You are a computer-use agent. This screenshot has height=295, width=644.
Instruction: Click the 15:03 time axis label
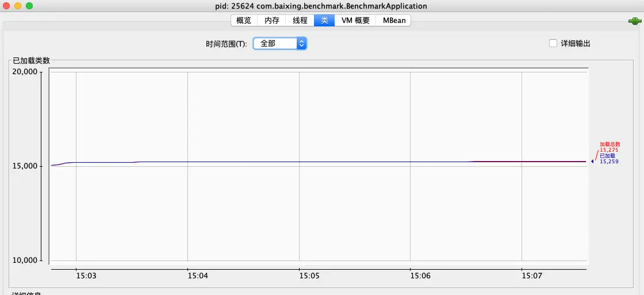coord(86,276)
